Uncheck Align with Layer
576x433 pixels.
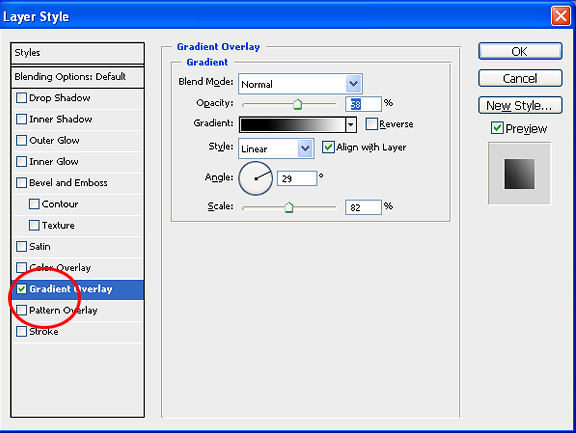coord(328,147)
